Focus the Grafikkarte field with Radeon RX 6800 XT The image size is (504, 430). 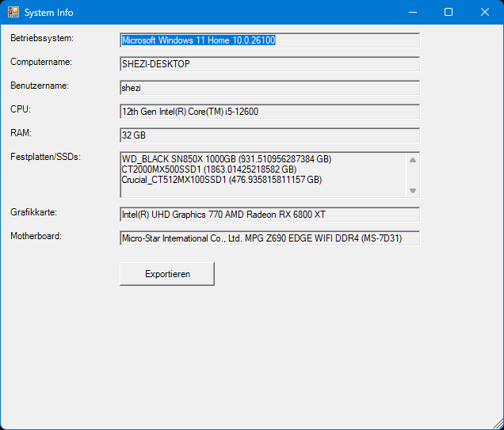click(269, 215)
